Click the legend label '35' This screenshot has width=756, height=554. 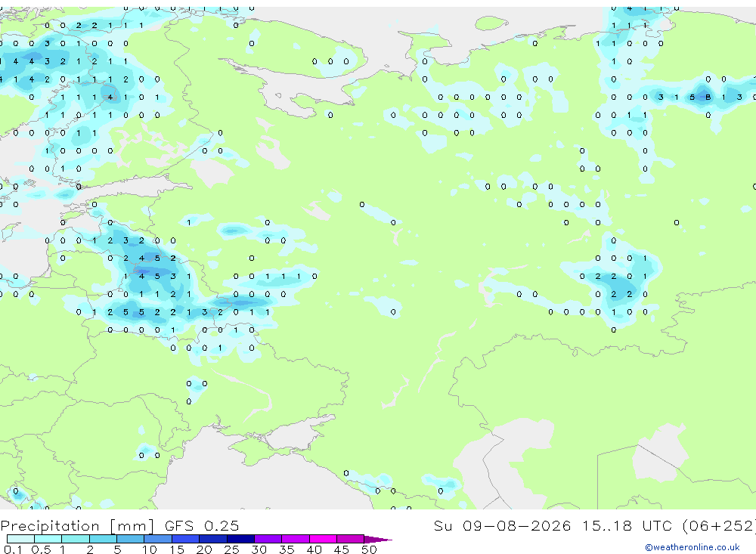pyautogui.click(x=287, y=549)
